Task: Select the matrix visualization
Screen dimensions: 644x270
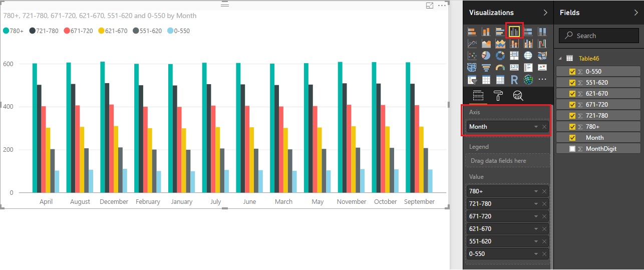Action: click(x=500, y=80)
